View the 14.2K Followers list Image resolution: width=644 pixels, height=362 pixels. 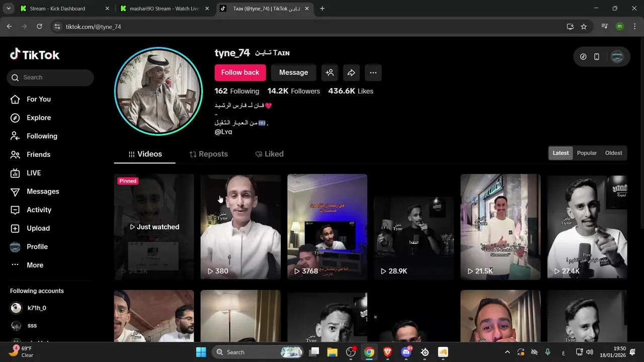[x=293, y=91]
